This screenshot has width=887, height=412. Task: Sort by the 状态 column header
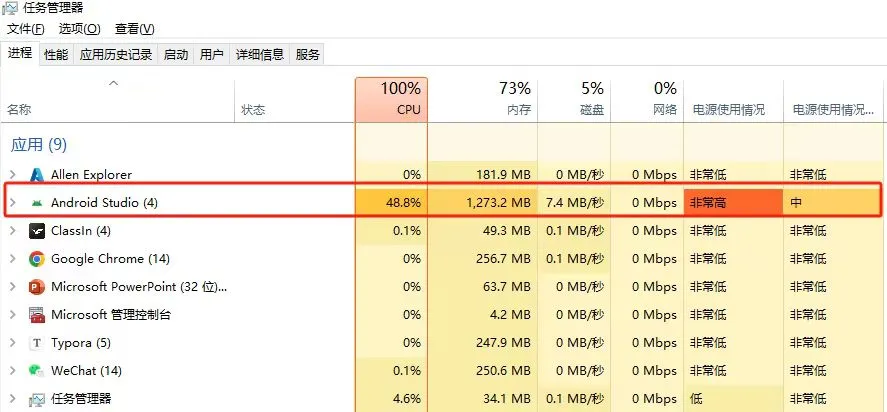click(294, 100)
